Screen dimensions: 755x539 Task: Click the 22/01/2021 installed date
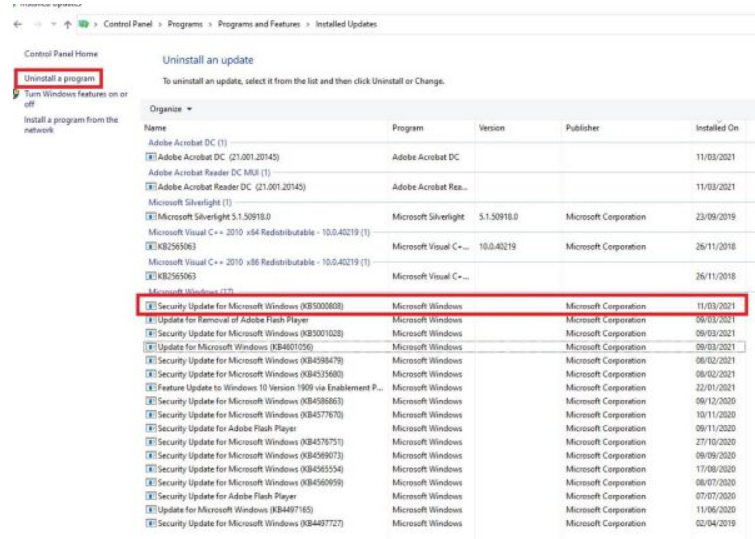click(716, 387)
